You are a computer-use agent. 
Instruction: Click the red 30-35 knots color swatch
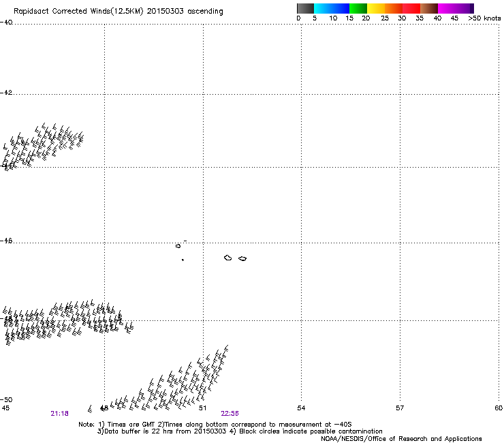coord(411,8)
